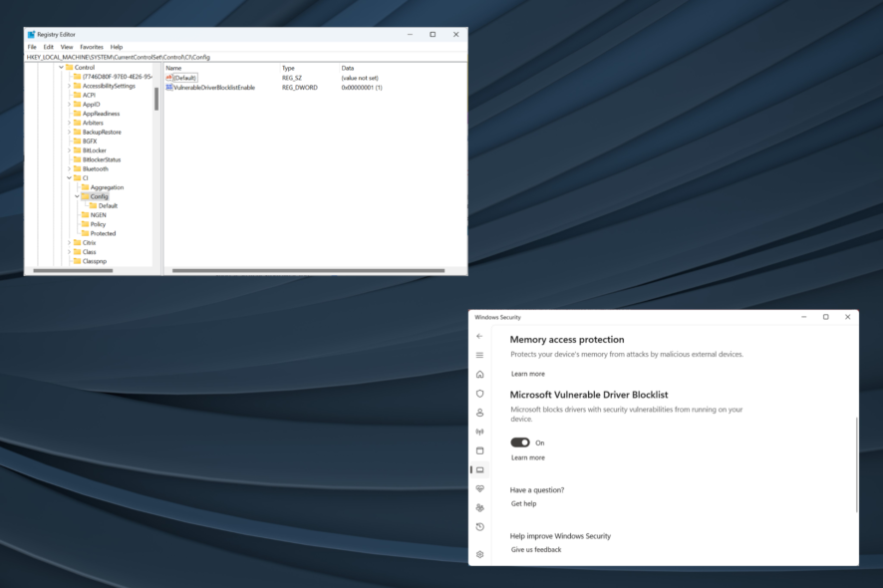Click the REG_DWORD type cell
This screenshot has height=588, width=883.
(300, 88)
